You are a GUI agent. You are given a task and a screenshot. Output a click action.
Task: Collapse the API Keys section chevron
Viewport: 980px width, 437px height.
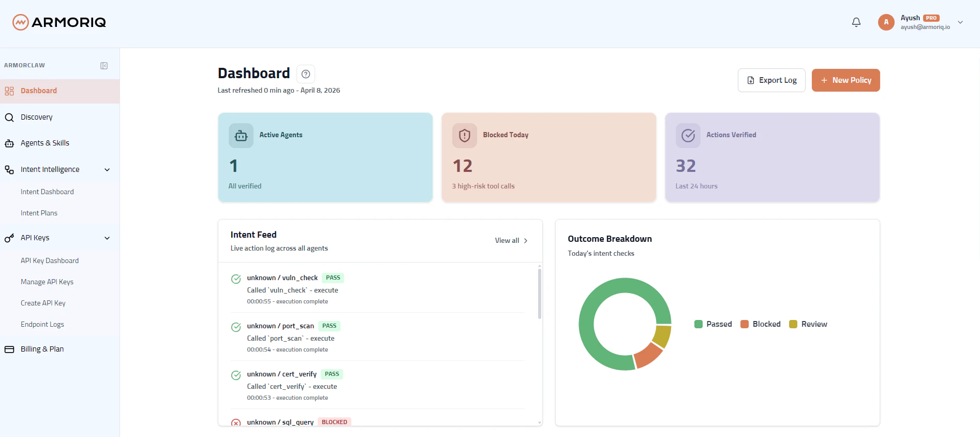[x=107, y=238]
